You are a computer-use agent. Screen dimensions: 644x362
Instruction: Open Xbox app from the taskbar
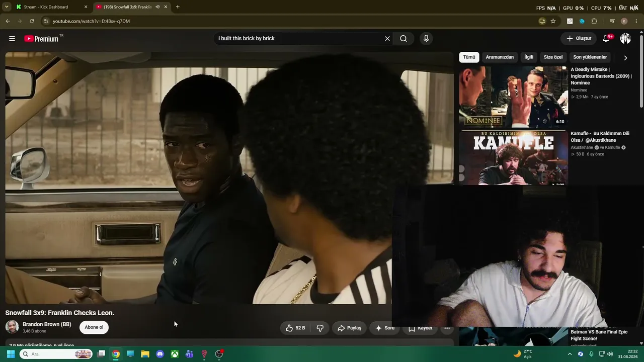tap(175, 354)
